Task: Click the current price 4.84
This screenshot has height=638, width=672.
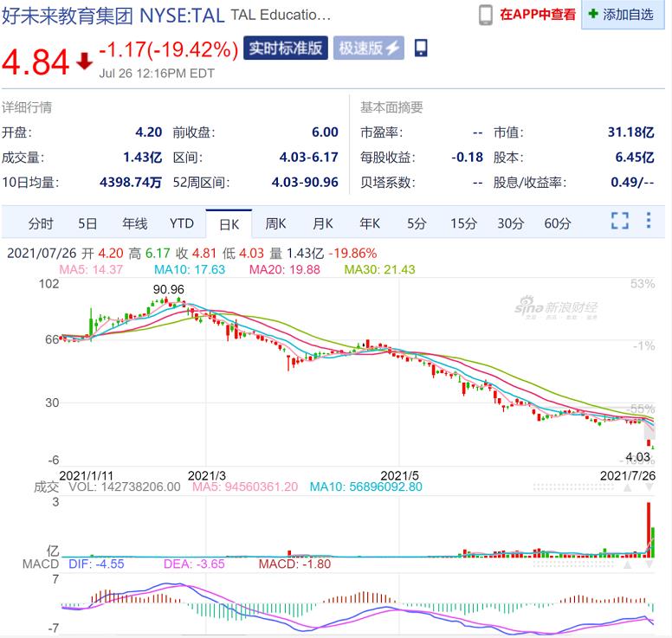Action: coord(36,61)
